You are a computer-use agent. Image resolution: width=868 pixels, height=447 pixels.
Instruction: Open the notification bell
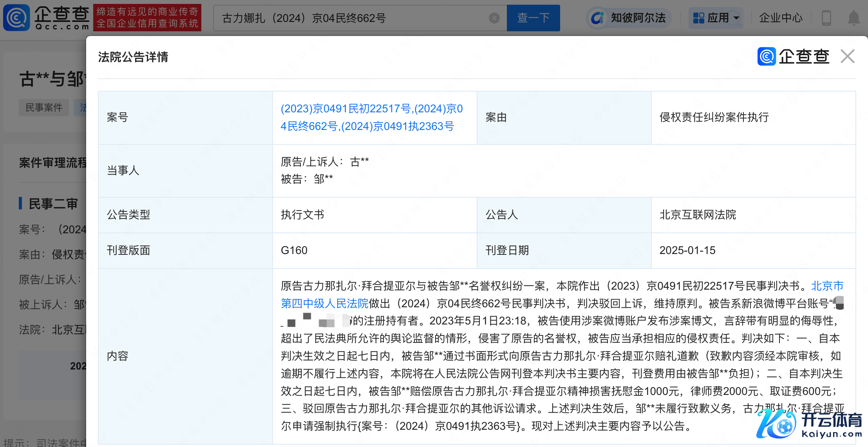point(854,18)
